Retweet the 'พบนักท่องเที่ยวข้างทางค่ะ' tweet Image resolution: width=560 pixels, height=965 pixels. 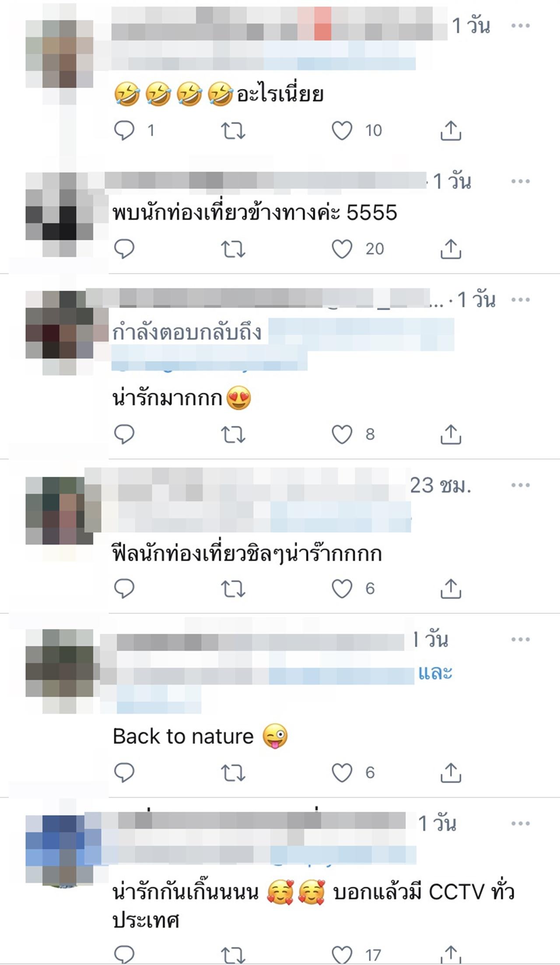(233, 249)
